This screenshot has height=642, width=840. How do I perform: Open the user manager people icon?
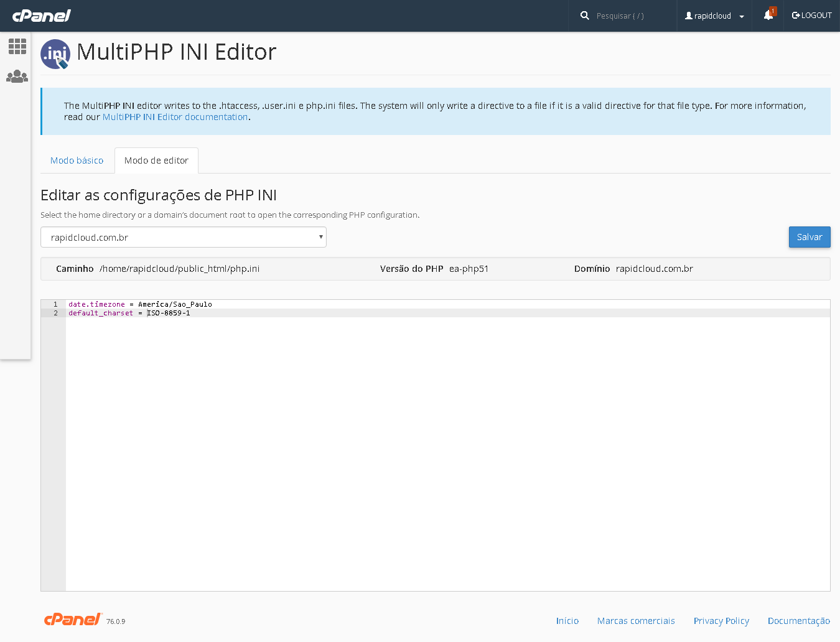point(17,77)
